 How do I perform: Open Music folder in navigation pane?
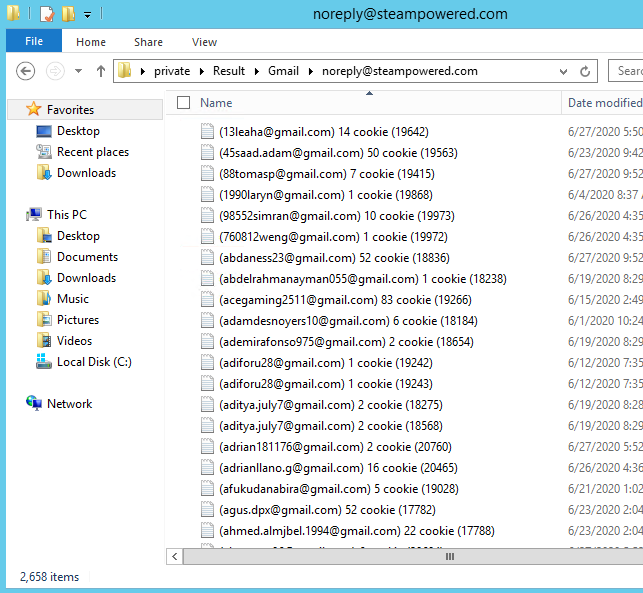(73, 299)
